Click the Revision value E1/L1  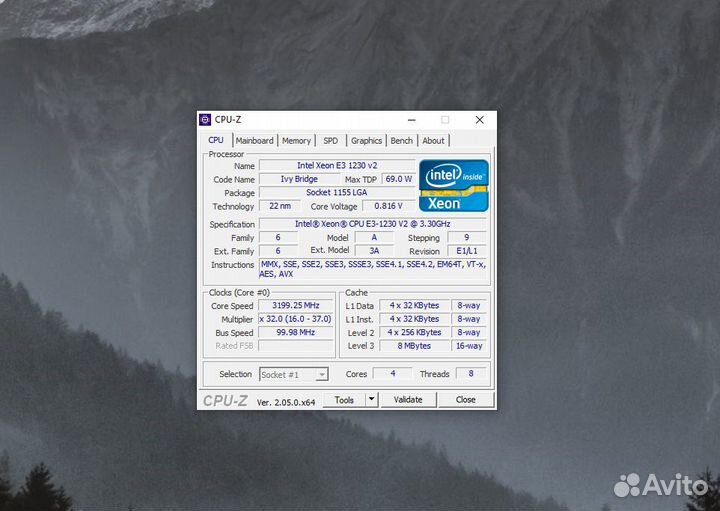[x=467, y=251]
